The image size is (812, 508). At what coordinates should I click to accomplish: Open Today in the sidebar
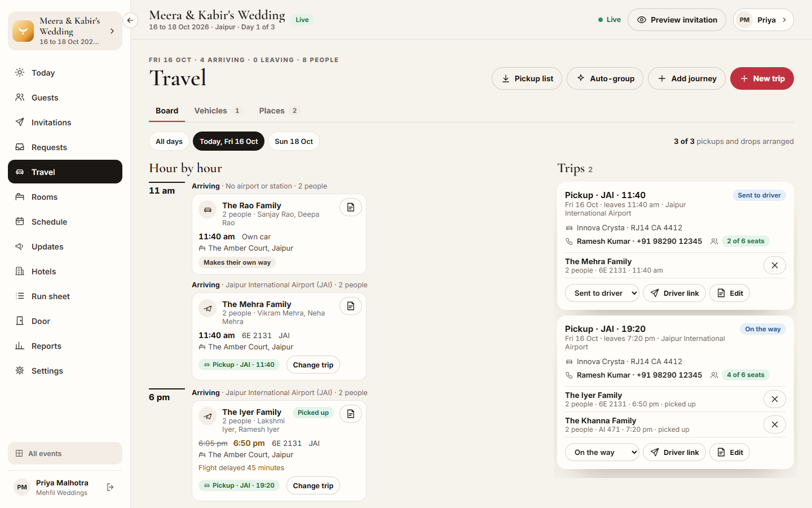point(65,73)
